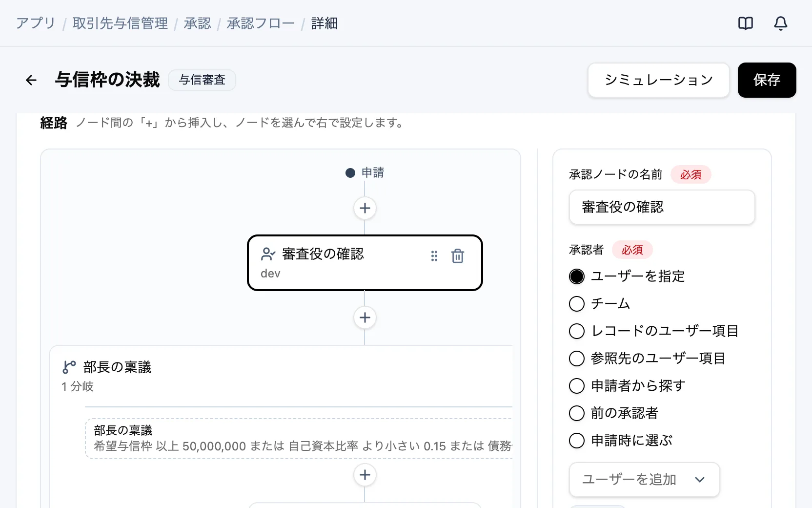Edit the 承認ノードの名前 text field
812x508 pixels.
tap(662, 207)
